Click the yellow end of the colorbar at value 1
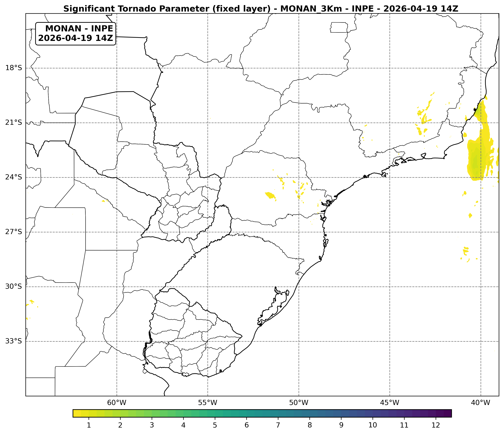The image size is (504, 434). (x=89, y=413)
